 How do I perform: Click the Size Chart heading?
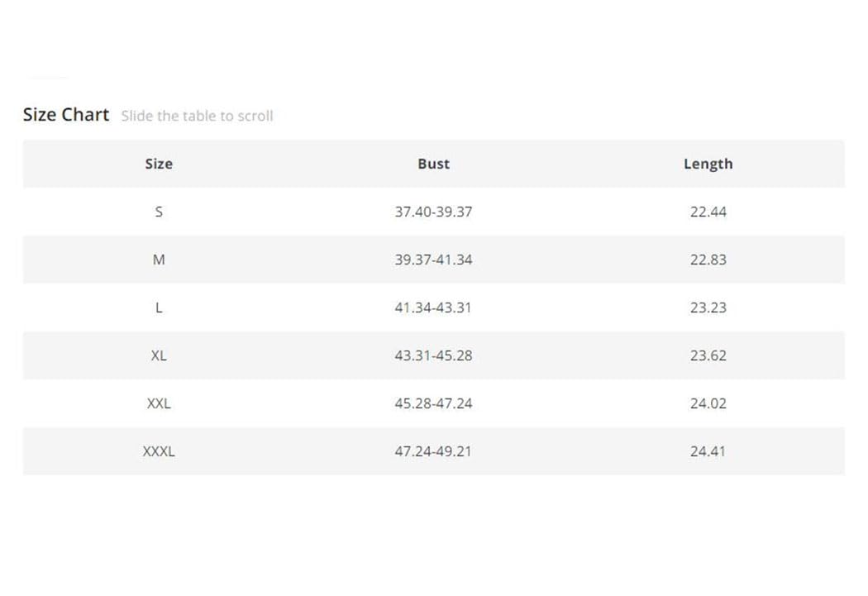point(66,115)
